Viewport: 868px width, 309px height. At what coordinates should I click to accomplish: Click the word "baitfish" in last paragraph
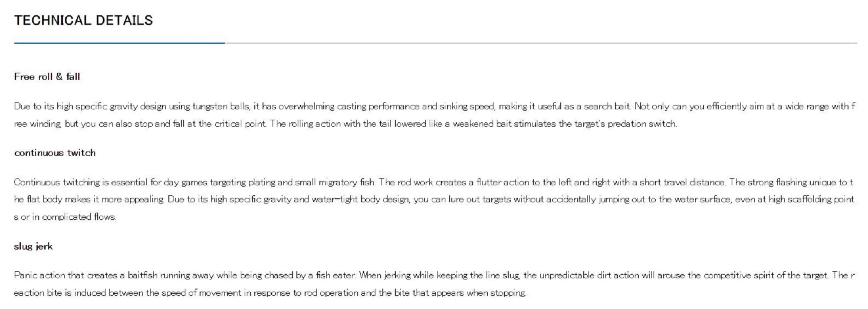click(143, 276)
